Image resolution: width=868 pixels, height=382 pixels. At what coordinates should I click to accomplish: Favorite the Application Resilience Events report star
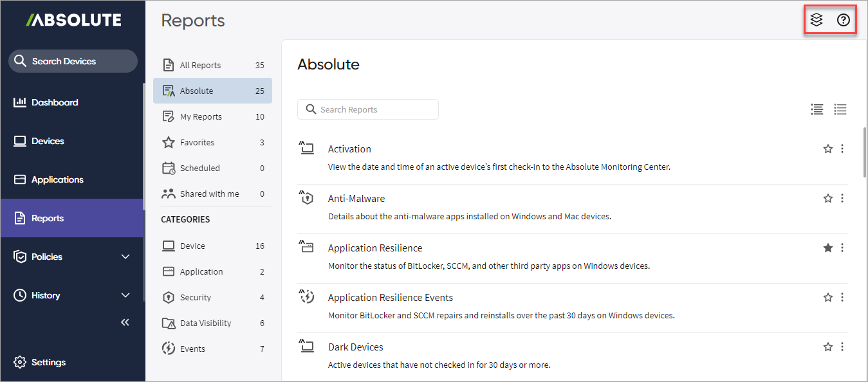(828, 297)
